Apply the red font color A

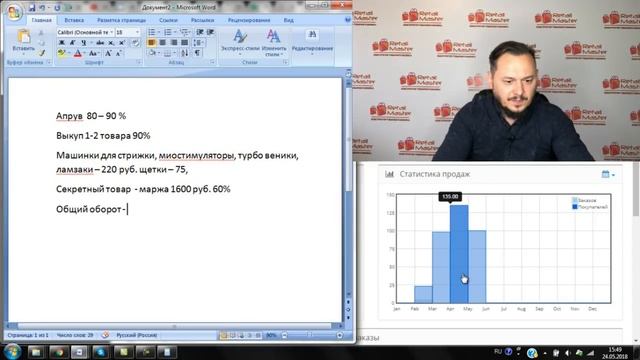point(78,53)
